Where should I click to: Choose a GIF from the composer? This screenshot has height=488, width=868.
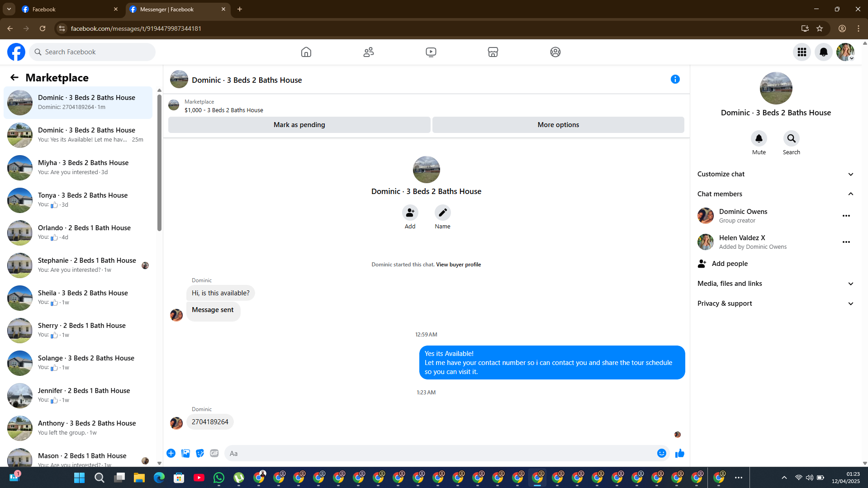[214, 453]
